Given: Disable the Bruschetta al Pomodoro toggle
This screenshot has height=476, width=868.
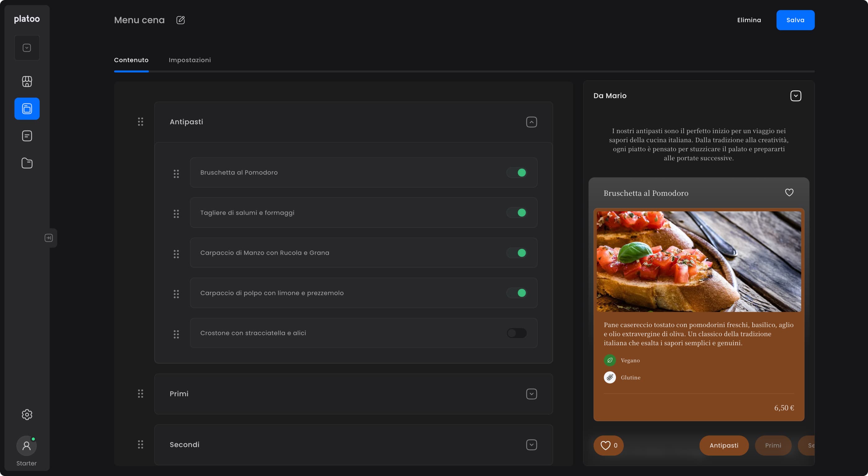Looking at the screenshot, I should click(x=516, y=173).
